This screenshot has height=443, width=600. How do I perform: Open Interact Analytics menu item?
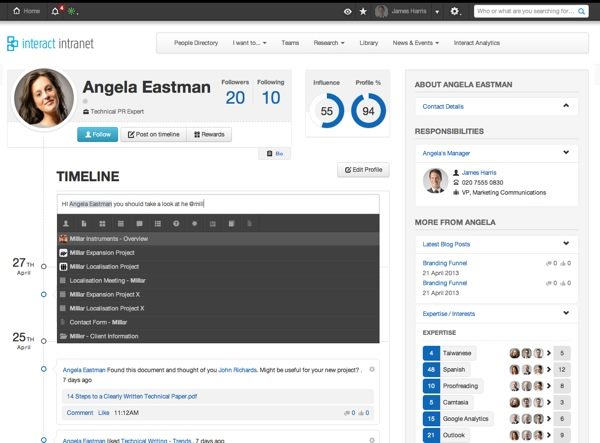coord(476,43)
